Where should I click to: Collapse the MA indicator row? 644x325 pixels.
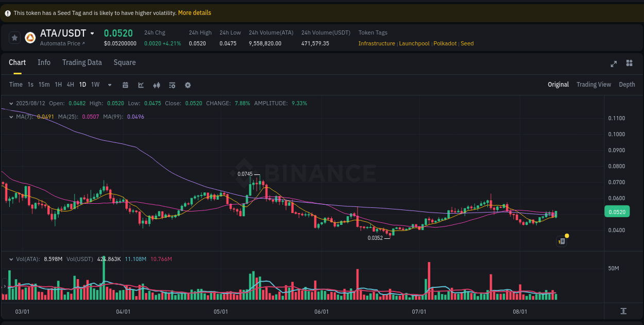11,117
